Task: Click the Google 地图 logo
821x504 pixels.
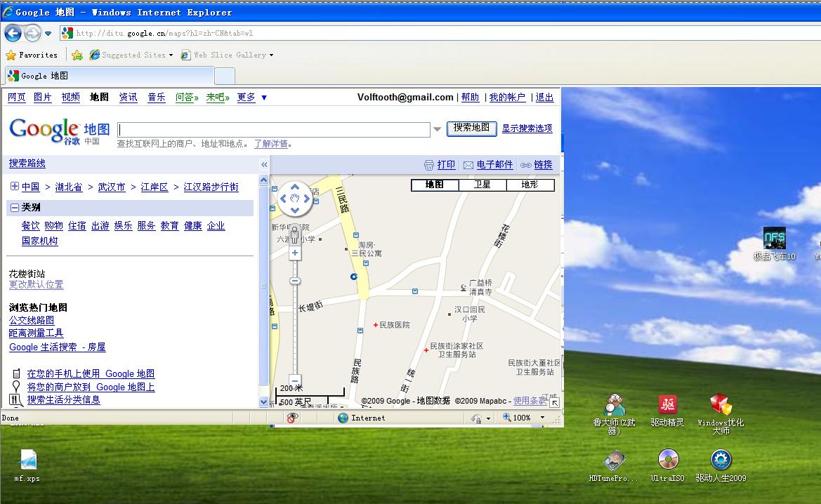Action: pyautogui.click(x=60, y=131)
